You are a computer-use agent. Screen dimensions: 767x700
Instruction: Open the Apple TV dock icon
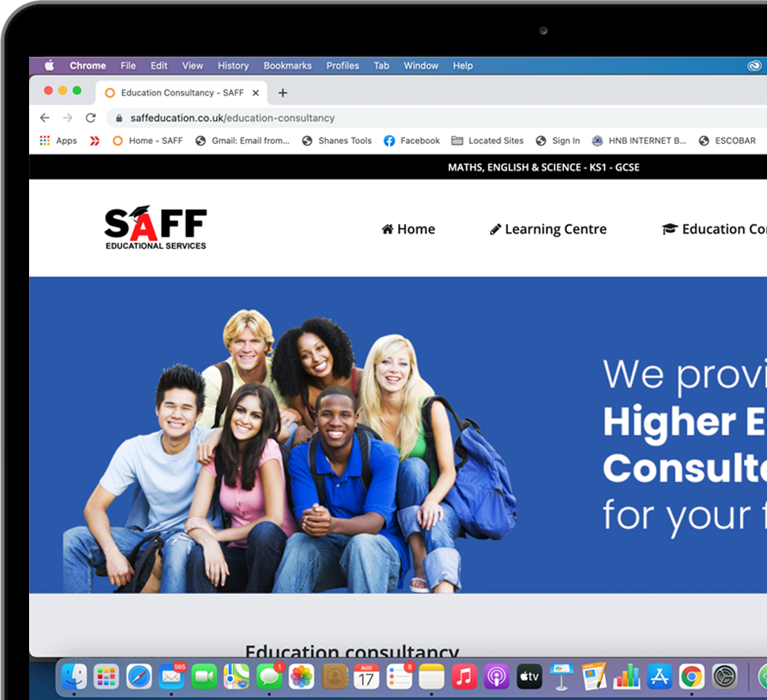(530, 677)
